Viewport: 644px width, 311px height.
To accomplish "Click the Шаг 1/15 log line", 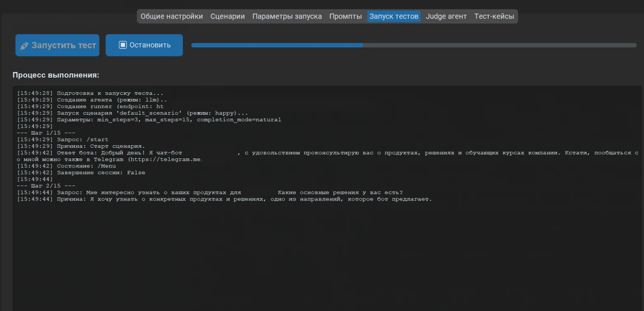I will [46, 133].
